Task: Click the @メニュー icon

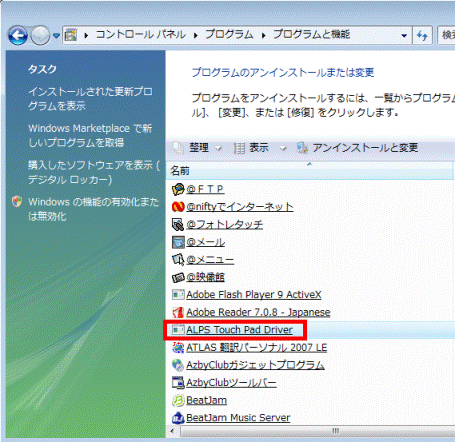Action: [178, 260]
